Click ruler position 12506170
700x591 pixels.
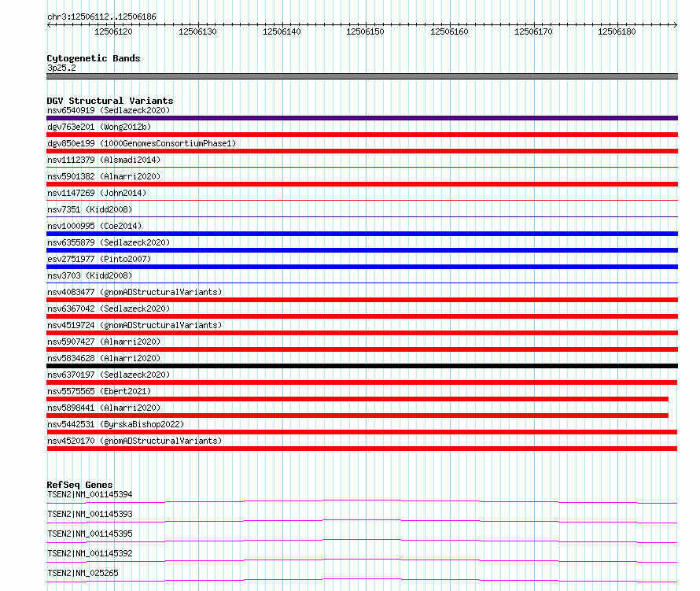coord(533,31)
